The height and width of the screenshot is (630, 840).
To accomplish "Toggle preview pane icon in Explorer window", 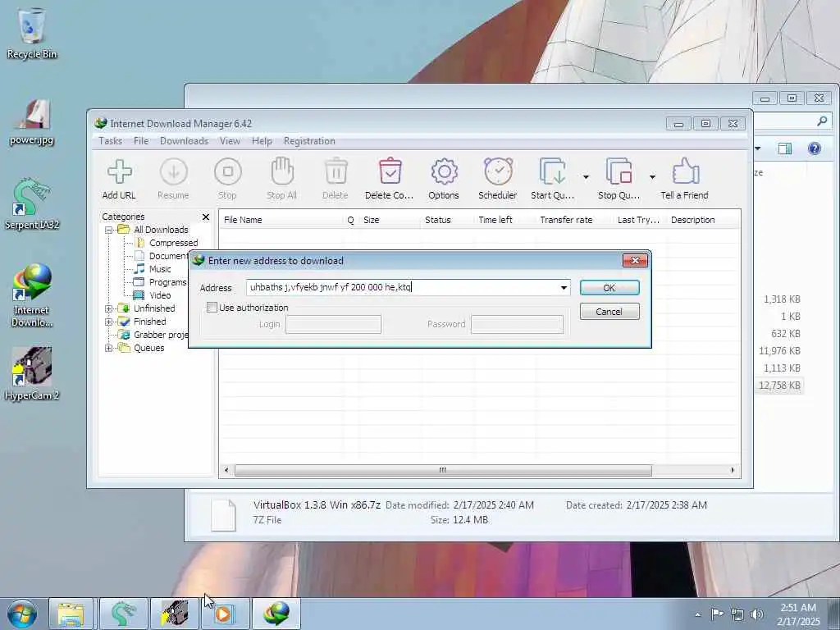I will pyautogui.click(x=785, y=148).
